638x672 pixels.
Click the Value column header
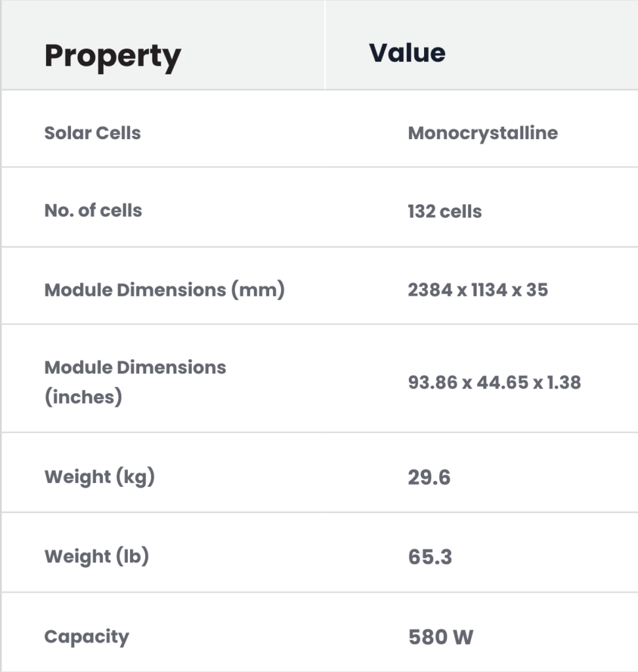click(x=407, y=53)
